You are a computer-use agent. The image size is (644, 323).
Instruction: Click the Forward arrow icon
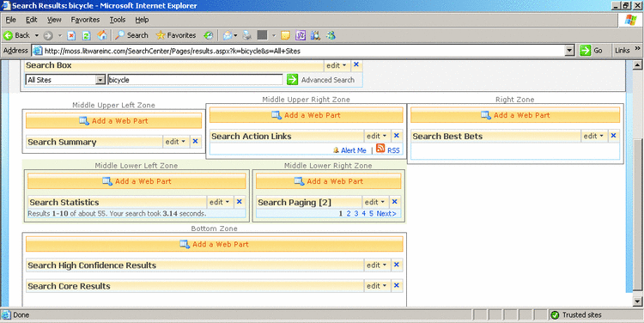pyautogui.click(x=48, y=36)
